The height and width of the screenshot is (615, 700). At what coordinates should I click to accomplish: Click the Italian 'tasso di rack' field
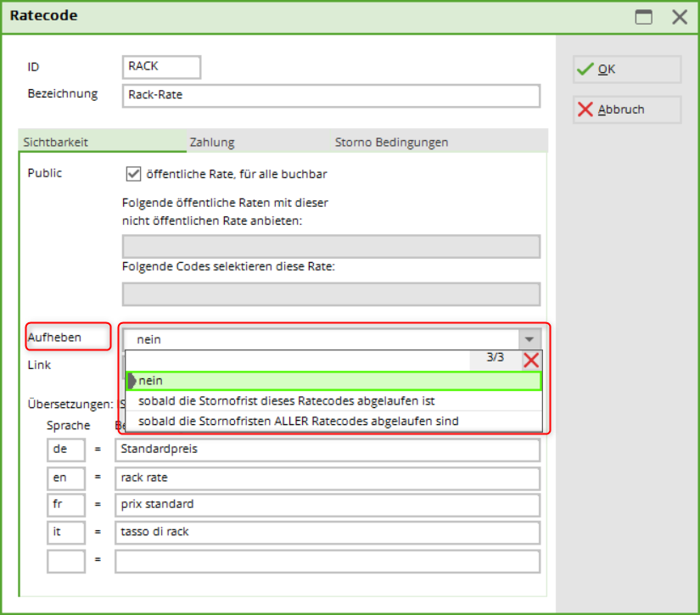click(x=327, y=533)
